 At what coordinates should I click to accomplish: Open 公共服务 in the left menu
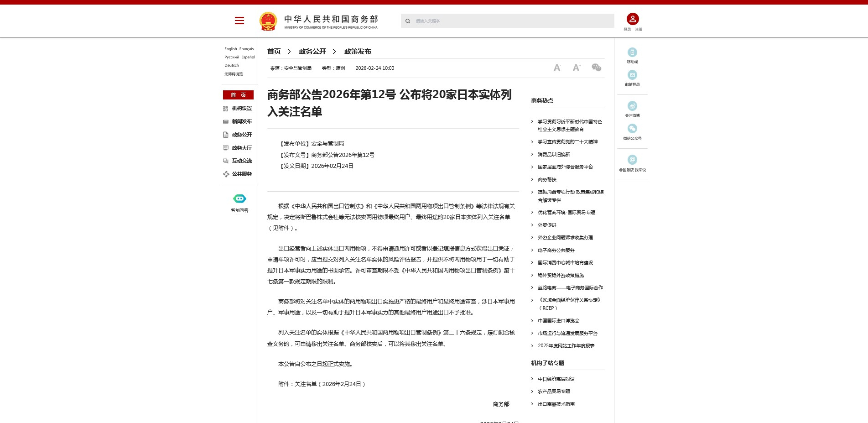241,174
